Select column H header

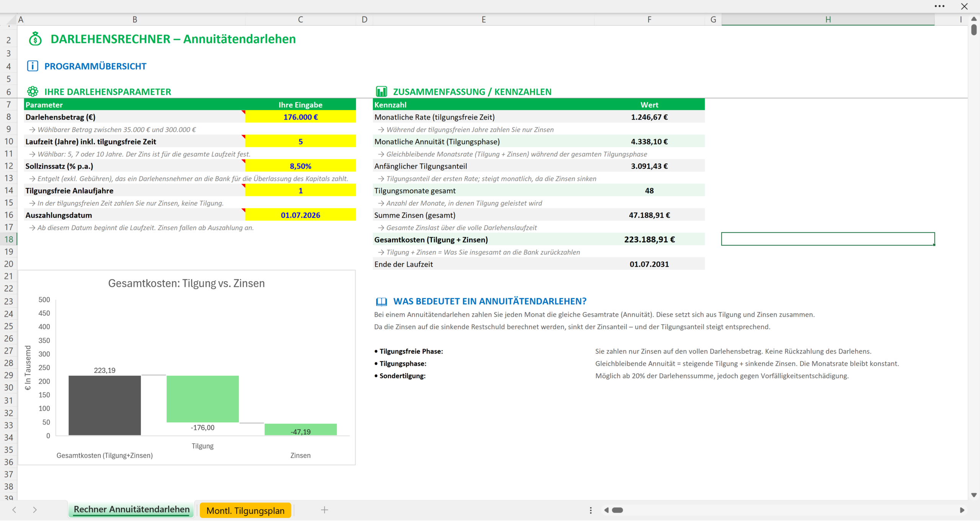click(828, 20)
